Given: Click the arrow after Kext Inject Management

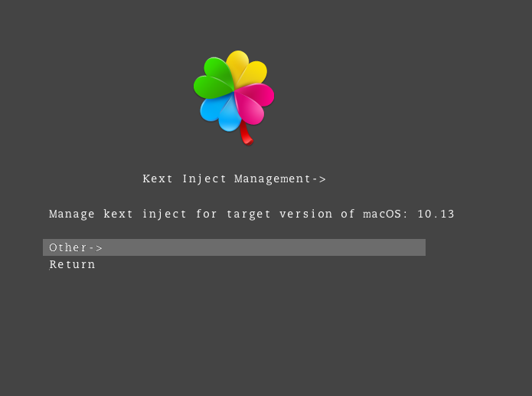Looking at the screenshot, I should 319,179.
